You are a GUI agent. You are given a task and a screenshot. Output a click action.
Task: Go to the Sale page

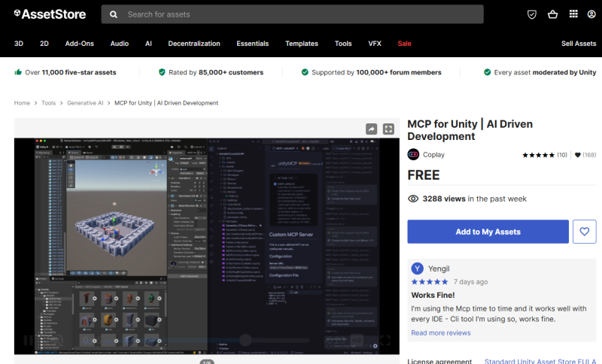(x=404, y=44)
